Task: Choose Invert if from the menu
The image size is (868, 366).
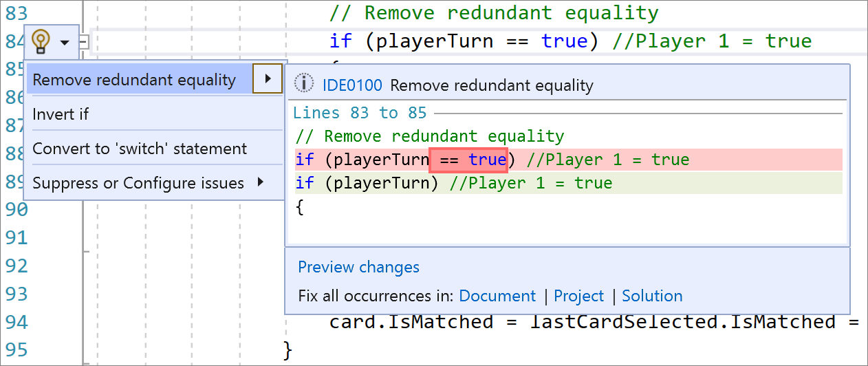Action: 61,114
